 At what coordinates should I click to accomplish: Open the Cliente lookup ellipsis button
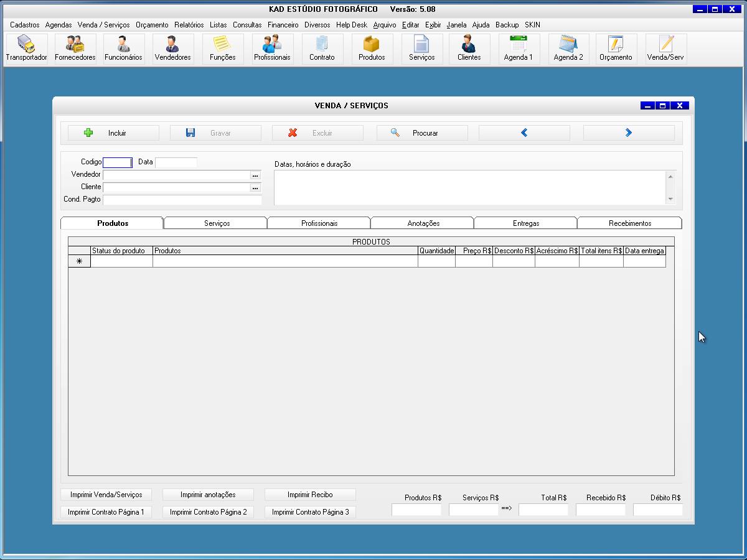255,188
